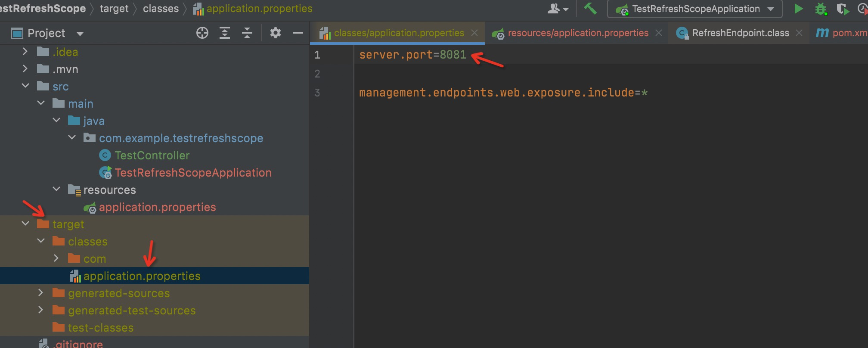Collapse the com.example.testrefreshscope package
Screen dimensions: 868x348
pos(72,138)
